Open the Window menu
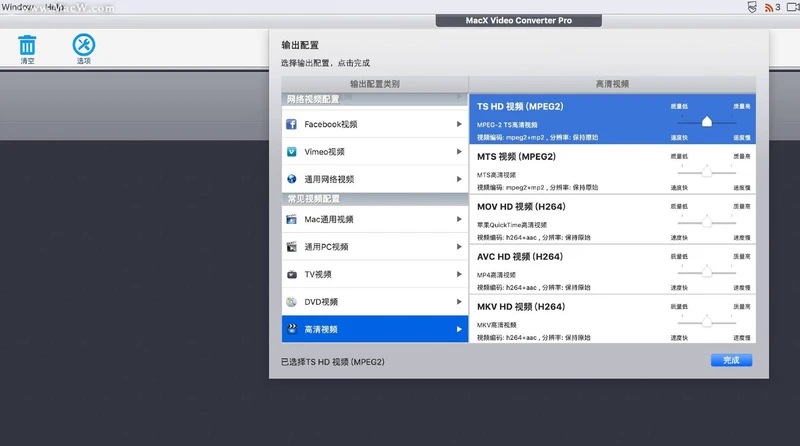 pos(18,7)
